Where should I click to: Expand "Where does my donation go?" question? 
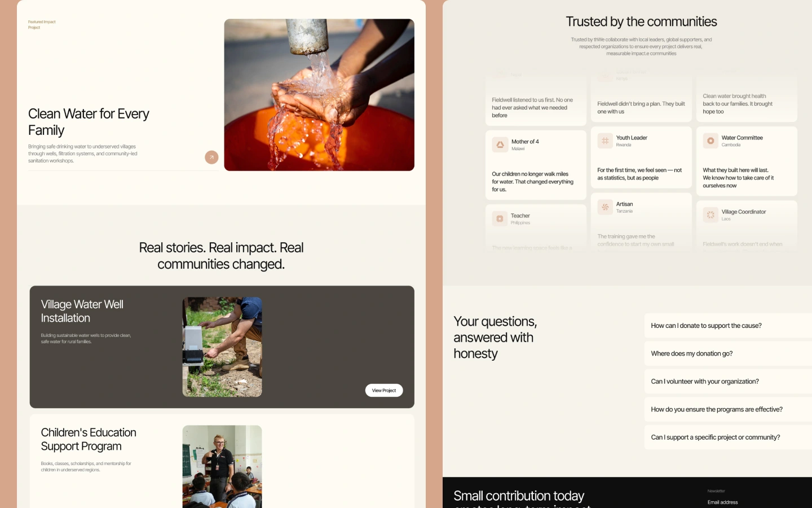(x=728, y=353)
